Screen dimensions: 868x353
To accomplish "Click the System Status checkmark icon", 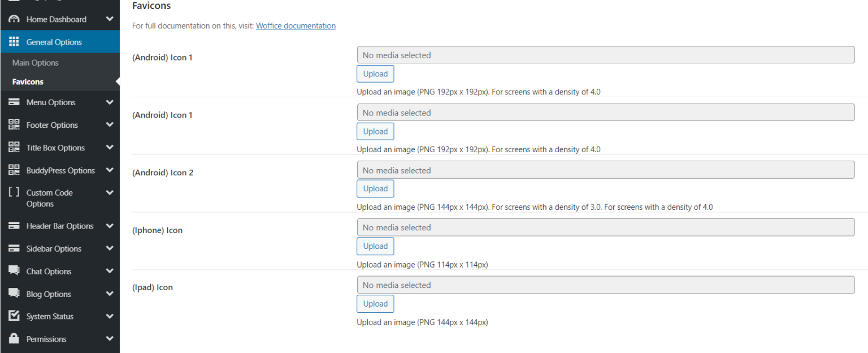I will (14, 316).
